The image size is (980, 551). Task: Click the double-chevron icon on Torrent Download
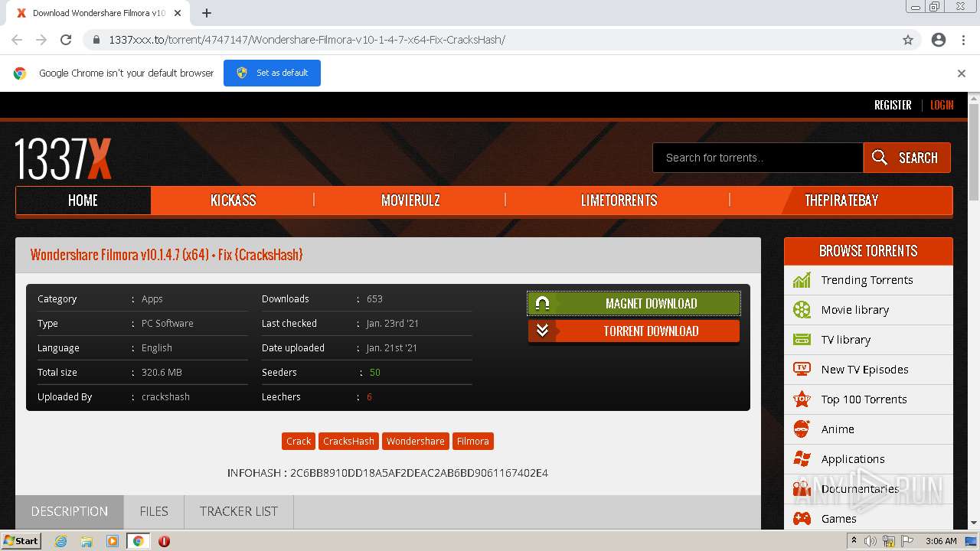click(x=542, y=331)
